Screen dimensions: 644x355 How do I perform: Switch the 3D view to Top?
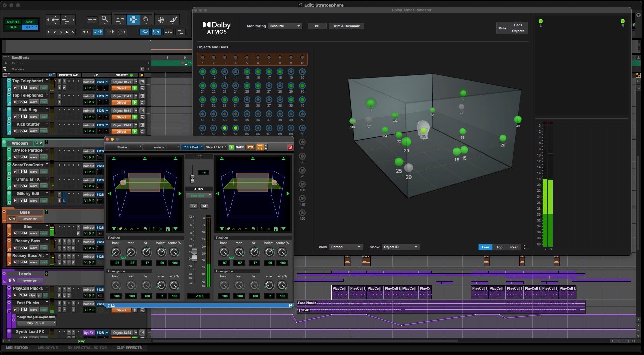coord(499,247)
